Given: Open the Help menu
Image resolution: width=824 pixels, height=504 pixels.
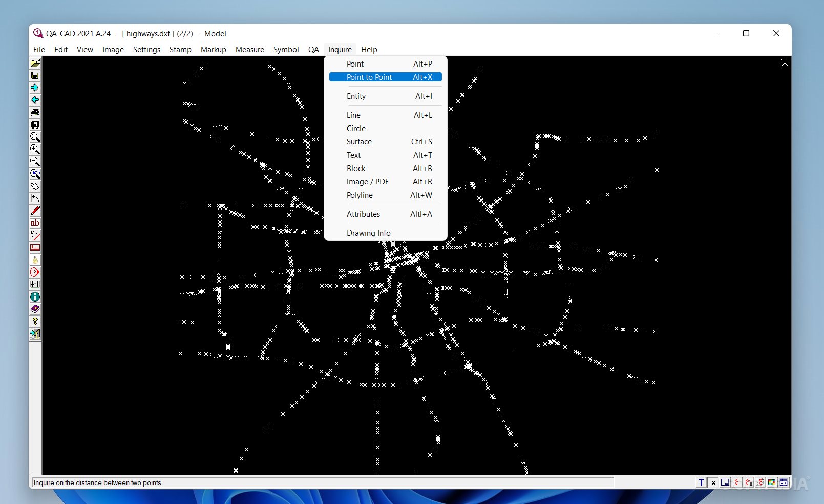Looking at the screenshot, I should pos(369,50).
